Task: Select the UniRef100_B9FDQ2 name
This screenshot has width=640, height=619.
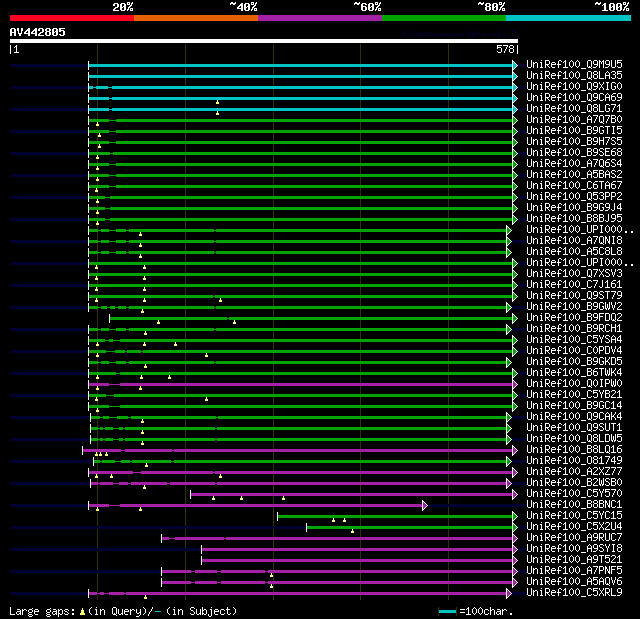Action: [574, 318]
